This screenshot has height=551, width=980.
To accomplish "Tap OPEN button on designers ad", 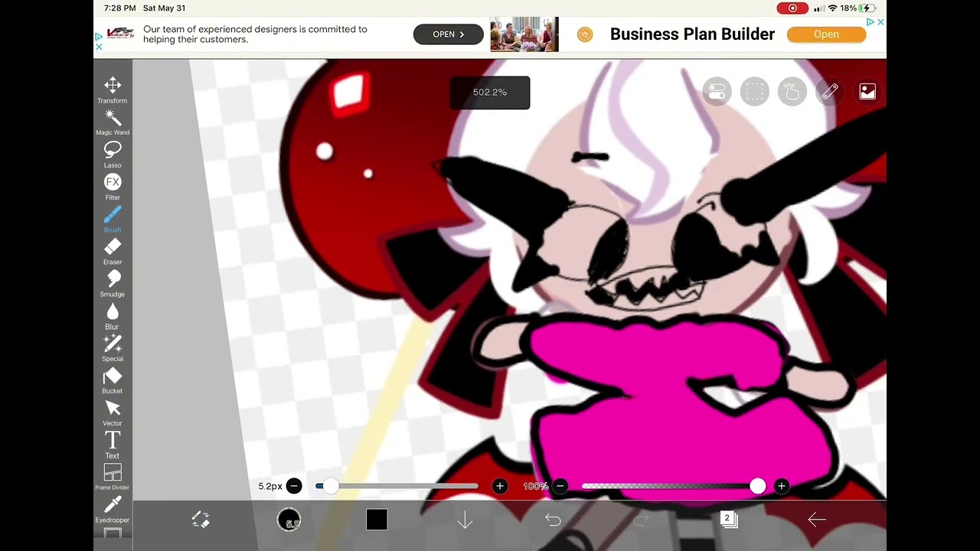I will [448, 34].
